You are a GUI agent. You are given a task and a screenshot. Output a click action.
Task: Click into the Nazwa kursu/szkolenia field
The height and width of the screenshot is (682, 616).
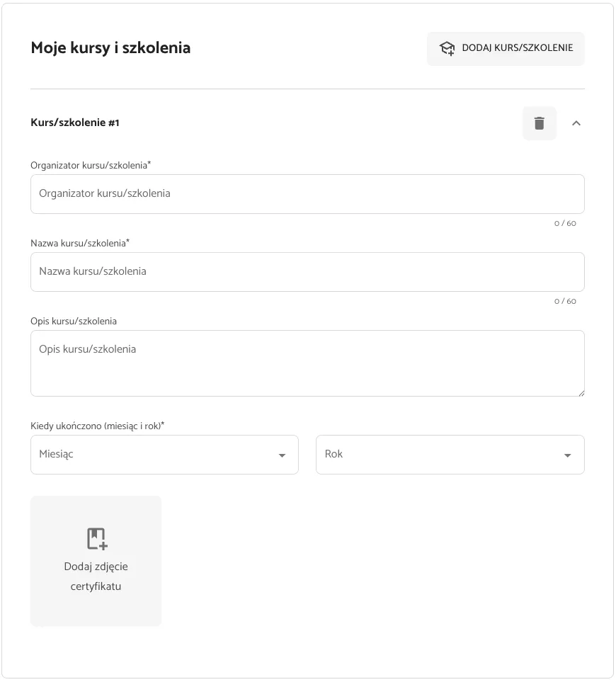point(307,272)
